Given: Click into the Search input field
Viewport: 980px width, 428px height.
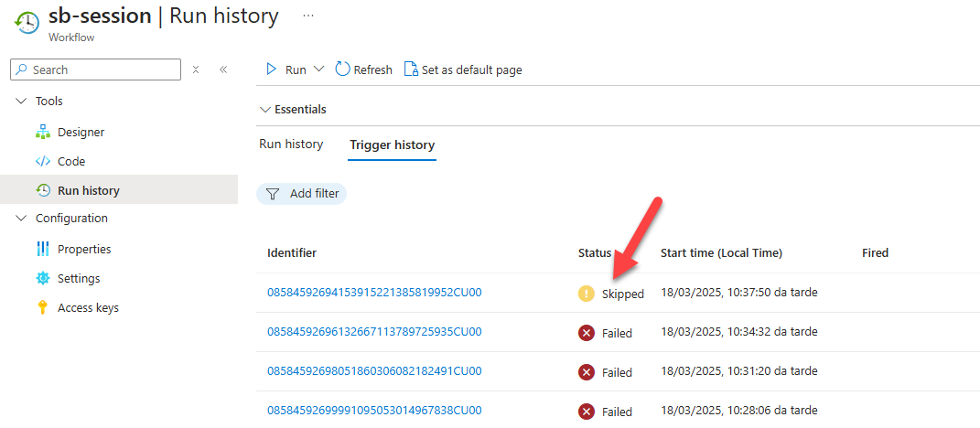Looking at the screenshot, I should 96,70.
